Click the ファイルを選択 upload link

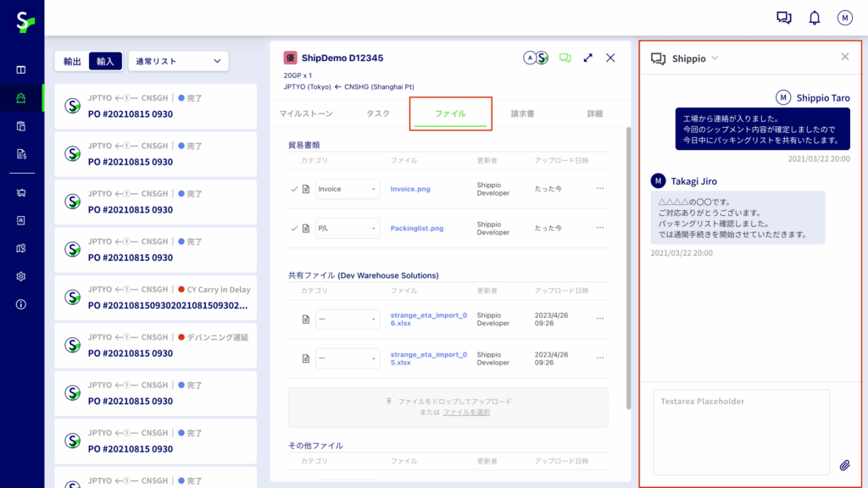point(465,412)
